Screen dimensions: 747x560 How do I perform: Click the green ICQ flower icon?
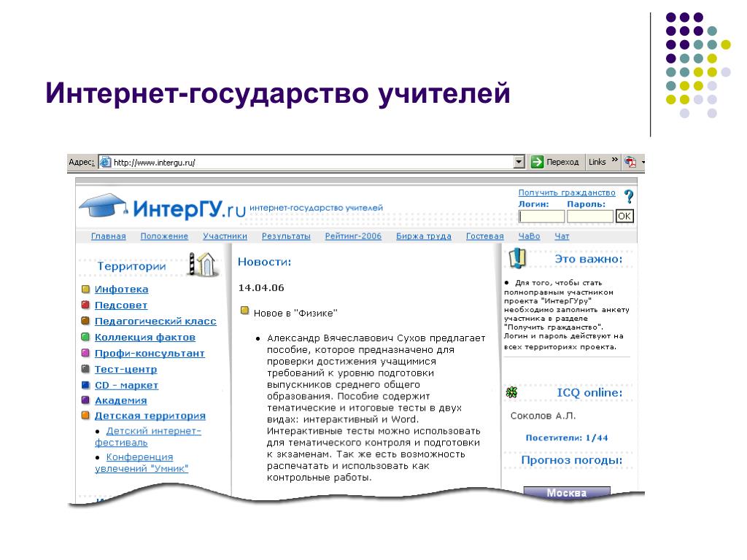coord(511,392)
